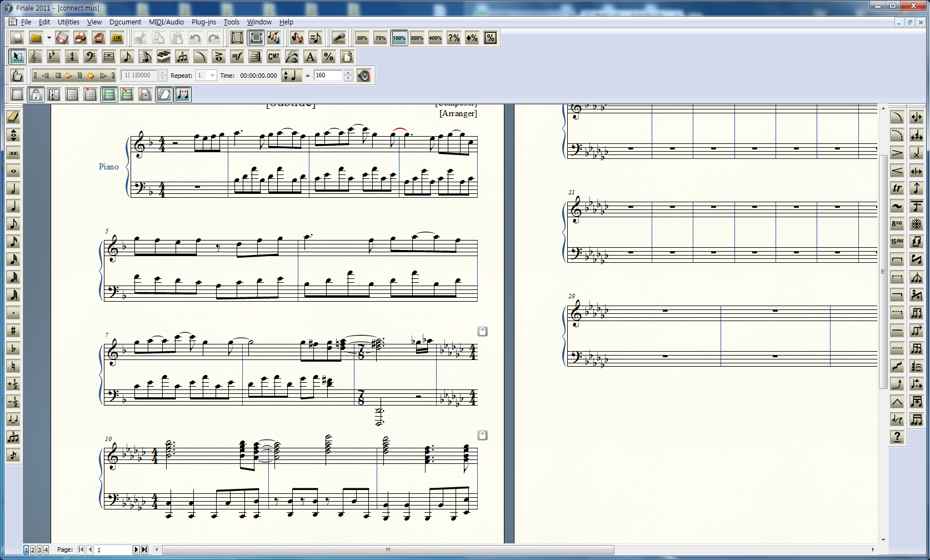This screenshot has width=930, height=560.
Task: Open the Document menu
Action: 125,22
